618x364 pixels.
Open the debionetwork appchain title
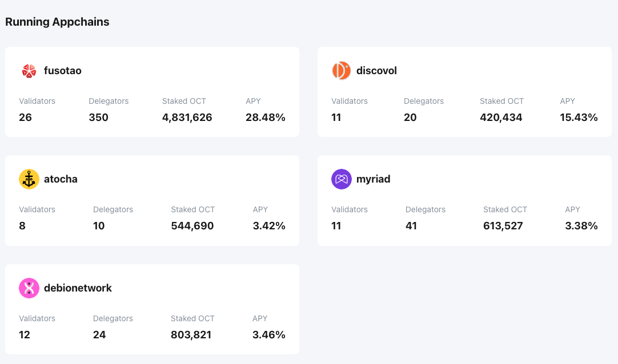(x=78, y=288)
